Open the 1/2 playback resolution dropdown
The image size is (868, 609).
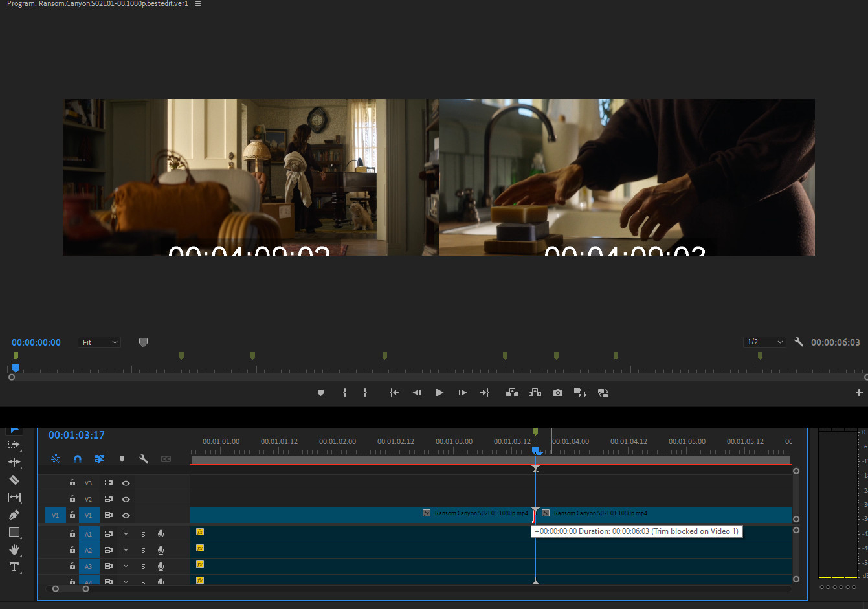coord(764,342)
